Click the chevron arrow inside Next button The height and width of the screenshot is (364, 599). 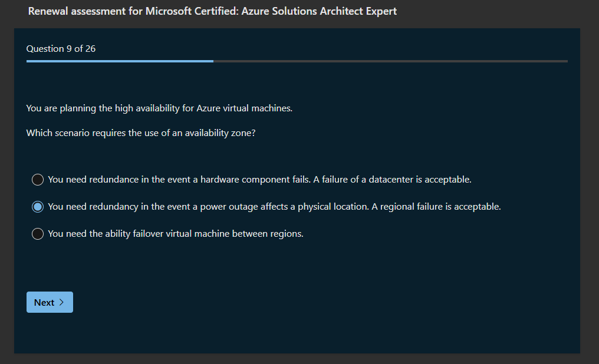[61, 302]
